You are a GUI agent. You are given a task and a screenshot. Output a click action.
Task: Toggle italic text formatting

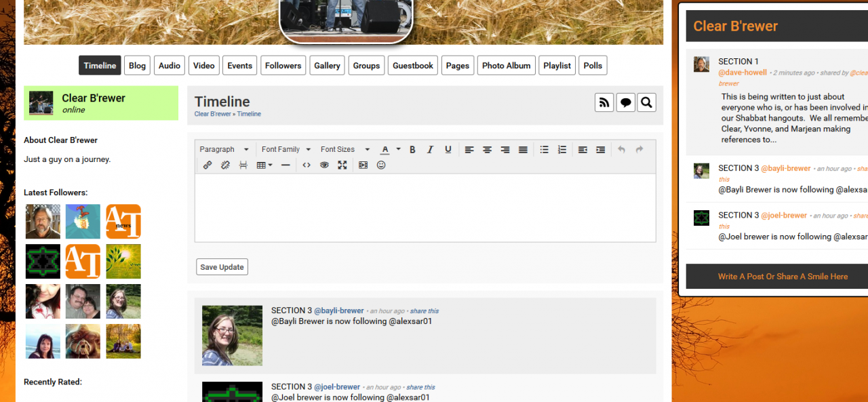pyautogui.click(x=430, y=149)
